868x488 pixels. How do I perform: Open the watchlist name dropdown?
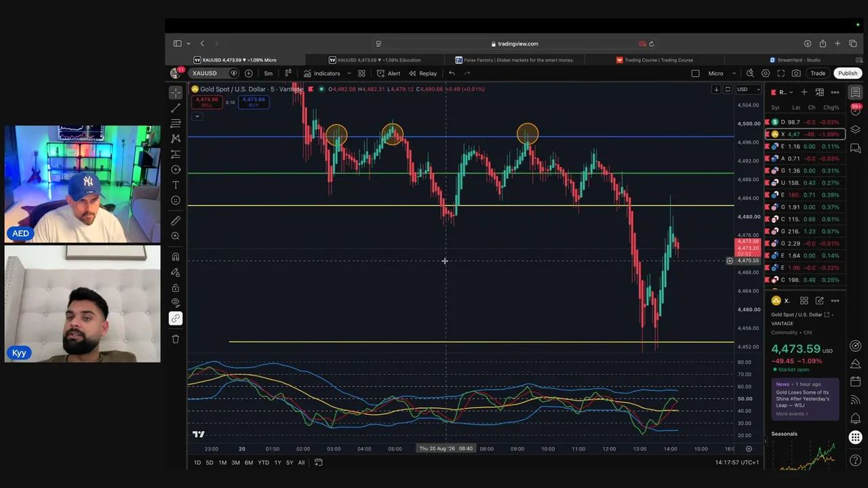pos(786,92)
